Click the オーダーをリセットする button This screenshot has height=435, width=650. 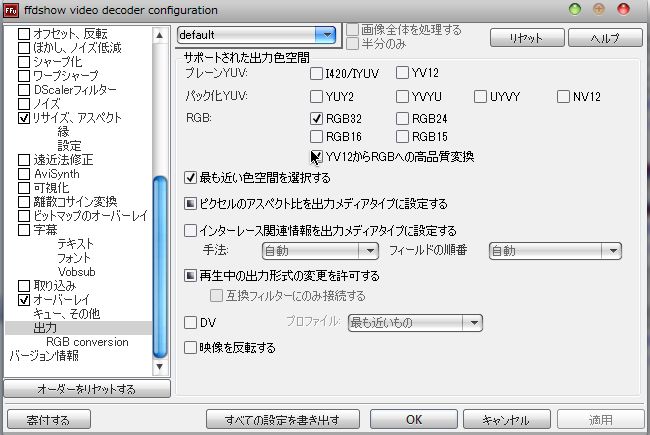pos(87,389)
